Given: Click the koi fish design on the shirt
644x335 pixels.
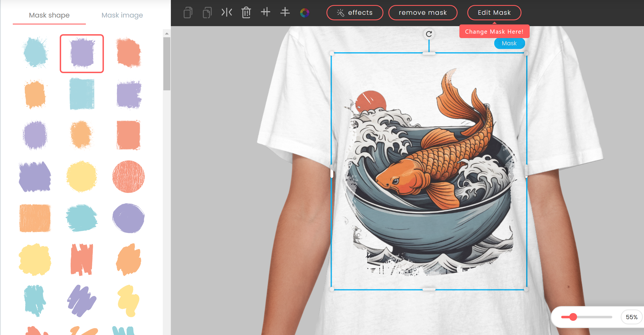Looking at the screenshot, I should tap(429, 172).
